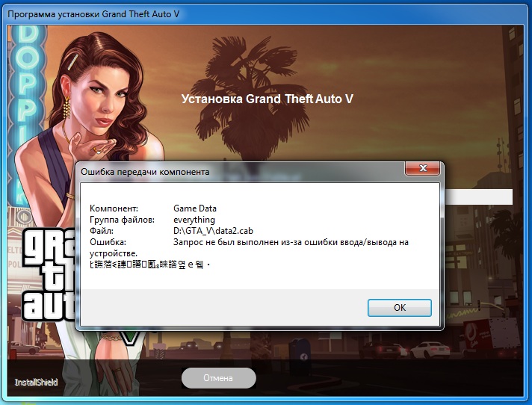The image size is (532, 405).
Task: Click the Game Data component value
Action: (x=194, y=208)
